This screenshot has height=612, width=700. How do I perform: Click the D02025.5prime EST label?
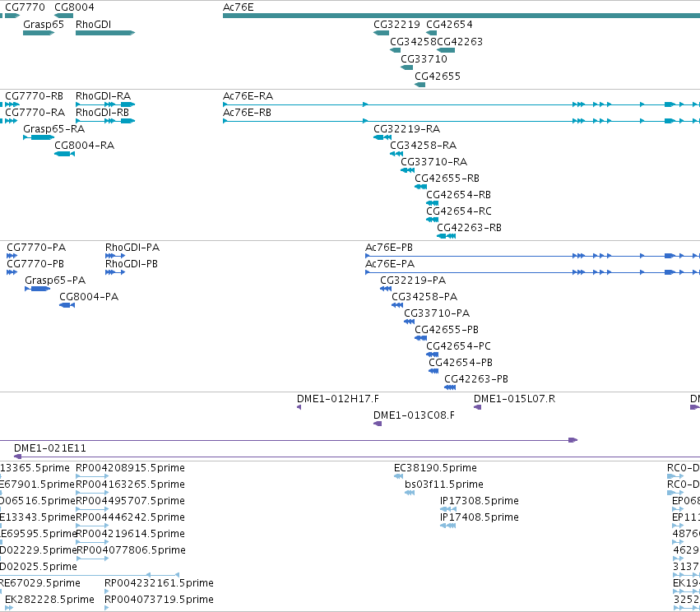pyautogui.click(x=39, y=567)
